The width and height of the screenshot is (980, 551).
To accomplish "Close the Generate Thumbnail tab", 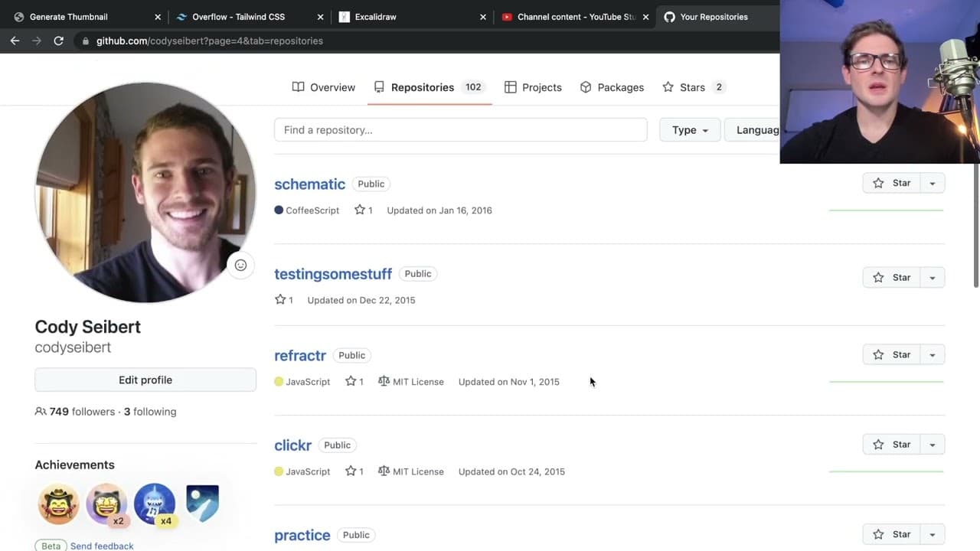I will coord(158,17).
